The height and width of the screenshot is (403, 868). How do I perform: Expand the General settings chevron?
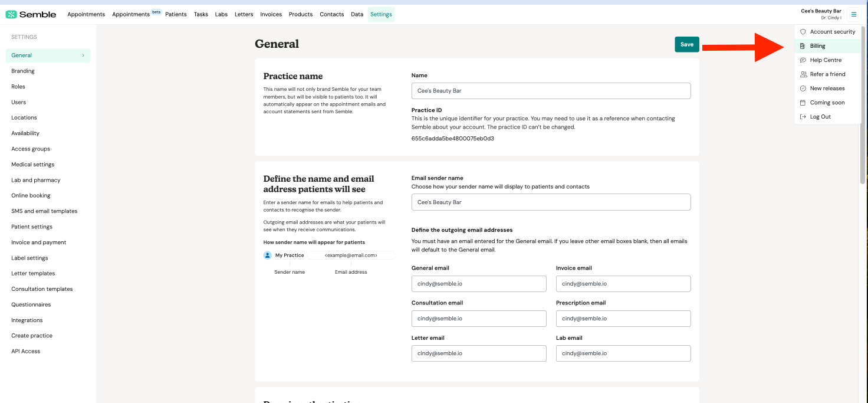coord(83,55)
